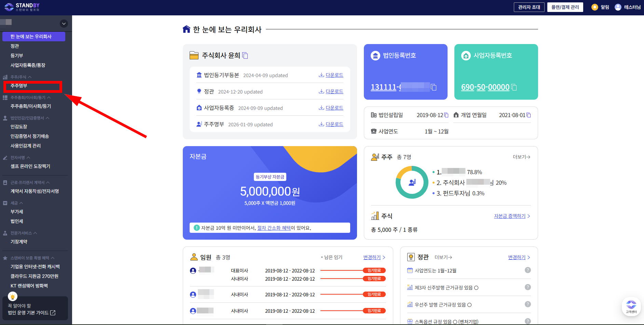Click the STANDBY logo
Screen dimensions: 644x325
(22, 6)
